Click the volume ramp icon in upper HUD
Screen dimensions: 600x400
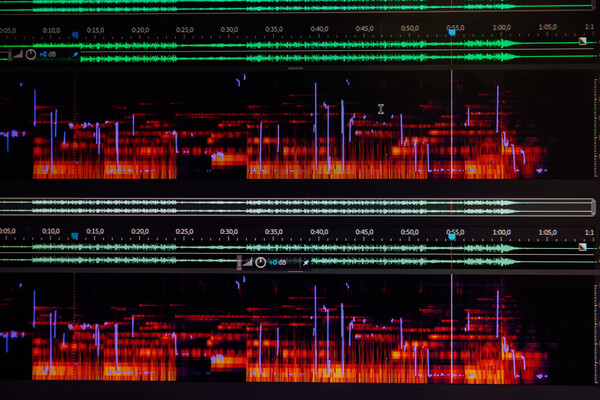(17, 54)
